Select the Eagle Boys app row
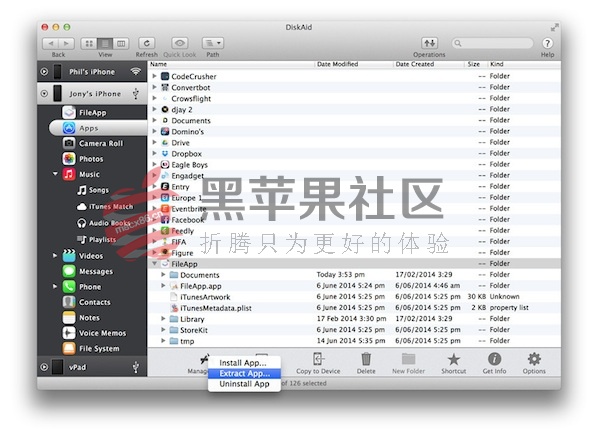Screen dimensions: 600x430 [354, 165]
